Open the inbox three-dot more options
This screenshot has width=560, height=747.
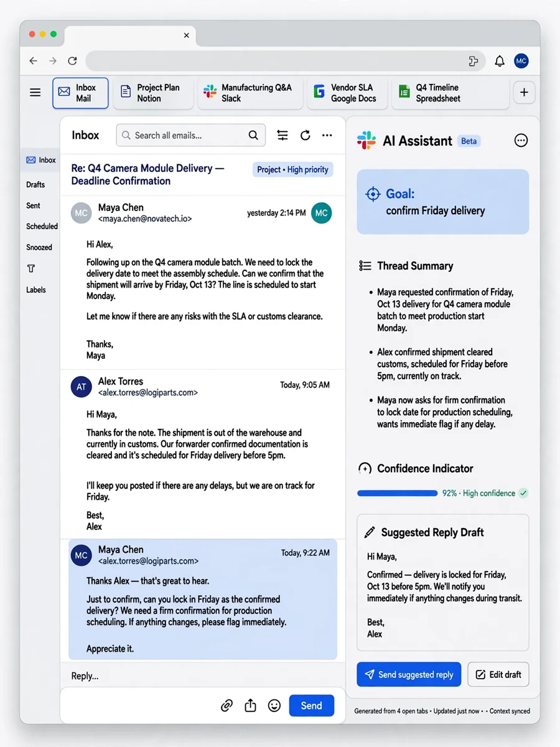(327, 135)
